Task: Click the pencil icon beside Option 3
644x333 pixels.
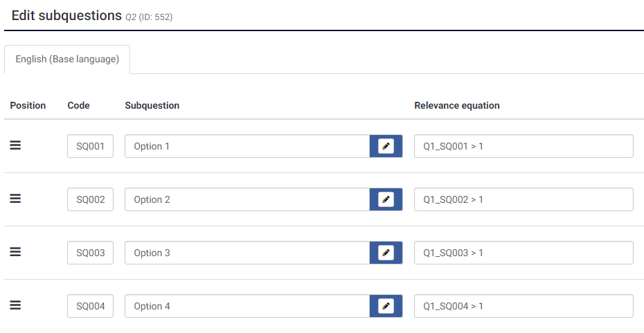Action: tap(386, 253)
